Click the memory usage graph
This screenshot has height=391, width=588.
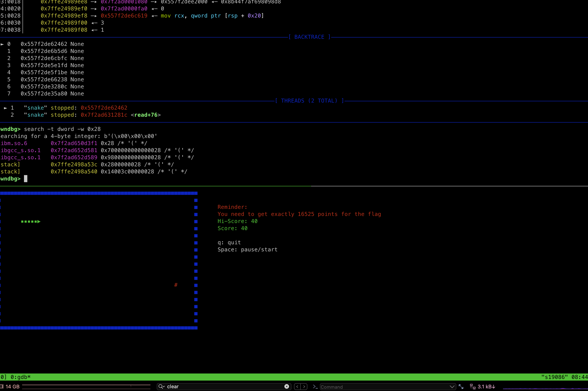[x=86, y=386]
